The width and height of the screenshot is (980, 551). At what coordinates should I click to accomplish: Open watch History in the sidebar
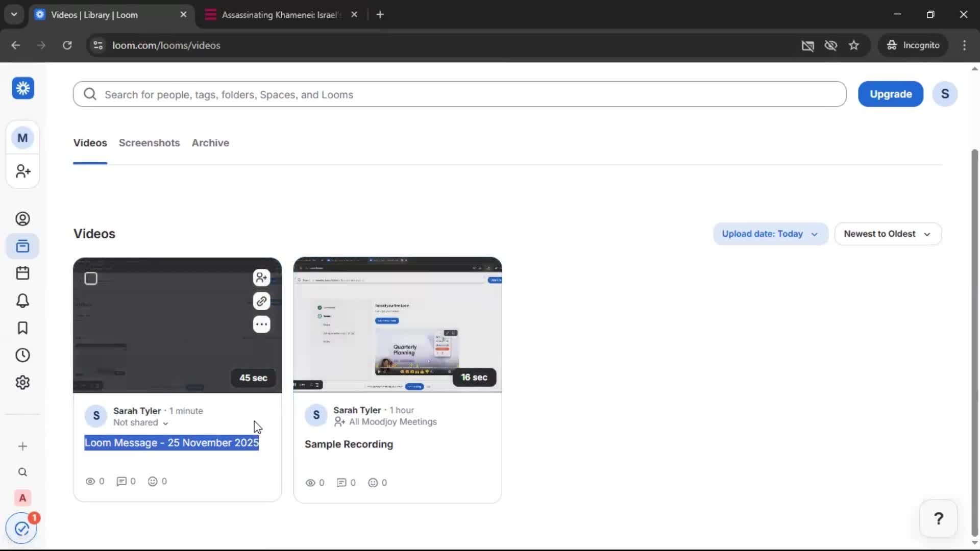tap(22, 355)
